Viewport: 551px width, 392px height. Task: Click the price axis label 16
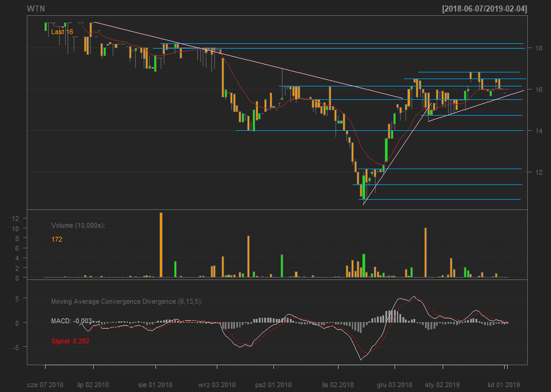pyautogui.click(x=539, y=89)
